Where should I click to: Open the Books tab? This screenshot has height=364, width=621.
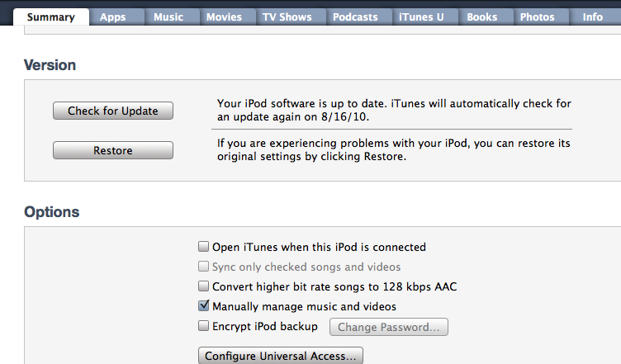(482, 17)
